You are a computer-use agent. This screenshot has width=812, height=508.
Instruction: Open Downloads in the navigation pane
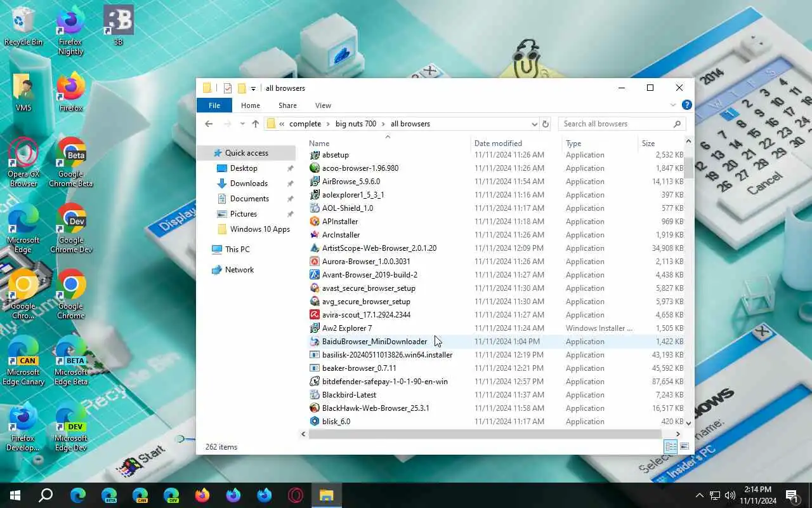tap(249, 184)
